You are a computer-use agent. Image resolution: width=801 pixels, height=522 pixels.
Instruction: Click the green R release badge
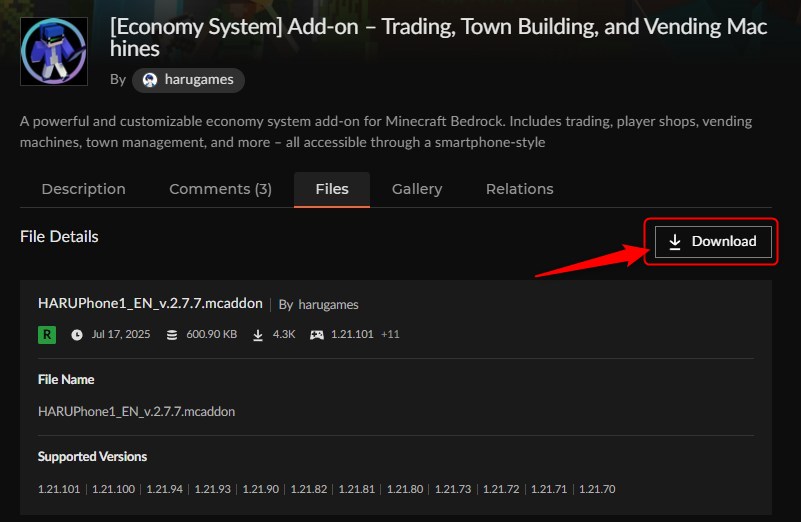(47, 335)
